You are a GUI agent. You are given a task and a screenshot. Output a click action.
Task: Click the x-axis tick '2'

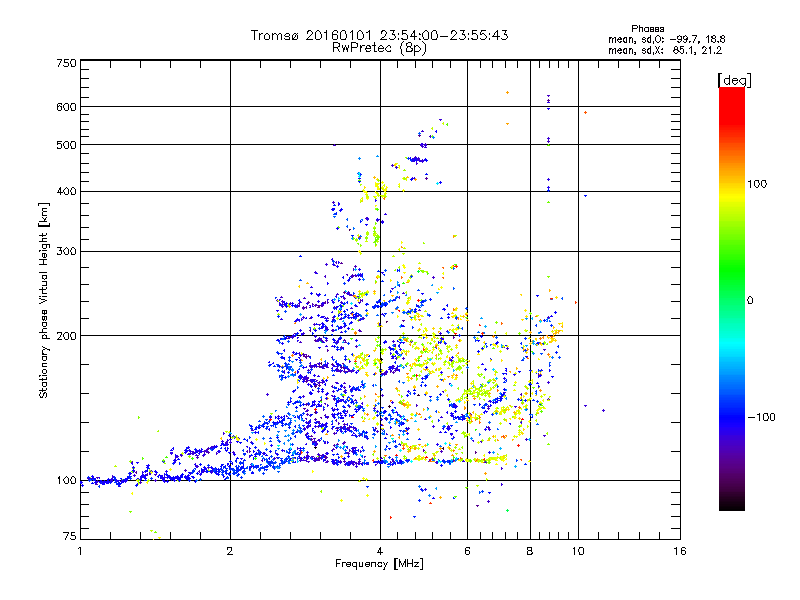[230, 551]
